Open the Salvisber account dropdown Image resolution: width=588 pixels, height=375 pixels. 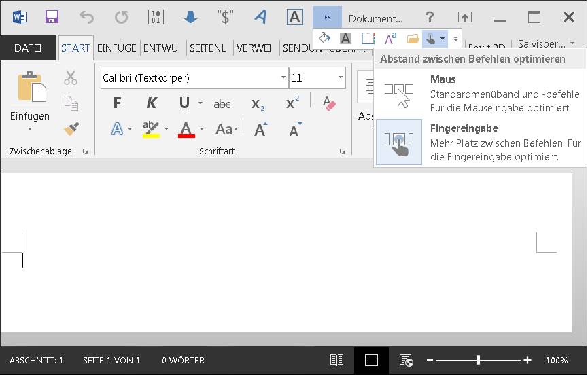[546, 44]
